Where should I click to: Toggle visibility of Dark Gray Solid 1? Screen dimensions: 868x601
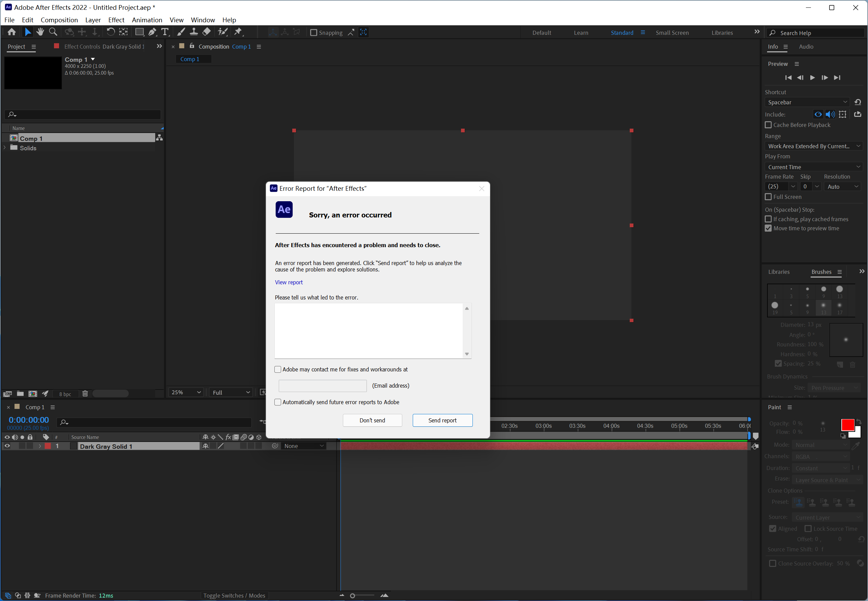click(7, 446)
